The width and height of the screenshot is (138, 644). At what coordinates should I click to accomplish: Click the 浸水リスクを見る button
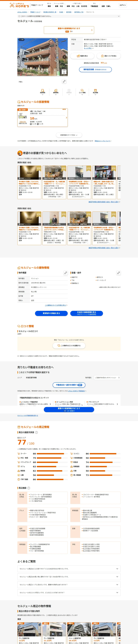pos(108,56)
